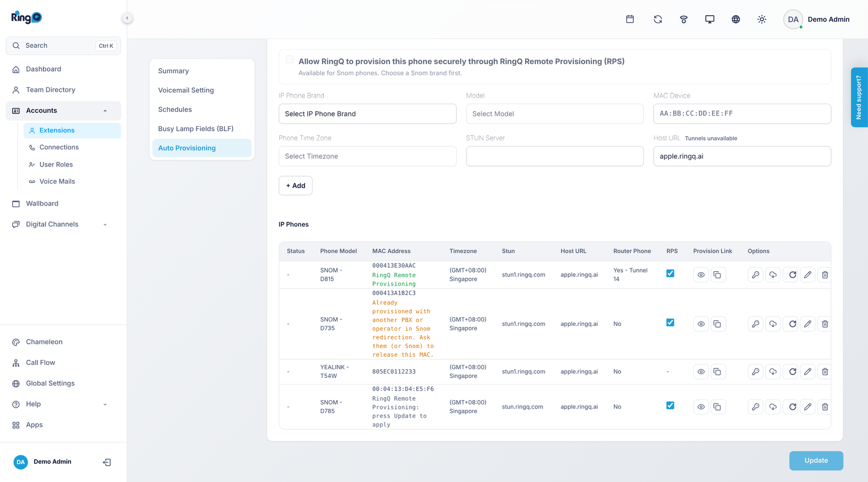Image resolution: width=868 pixels, height=482 pixels.
Task: Open the Select IP Phone Brand dropdown
Action: pyautogui.click(x=367, y=114)
